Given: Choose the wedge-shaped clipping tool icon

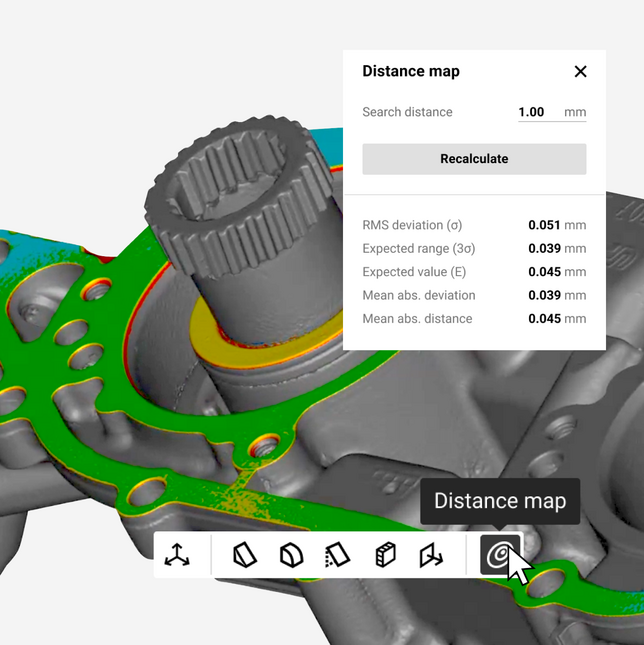Looking at the screenshot, I should point(245,555).
